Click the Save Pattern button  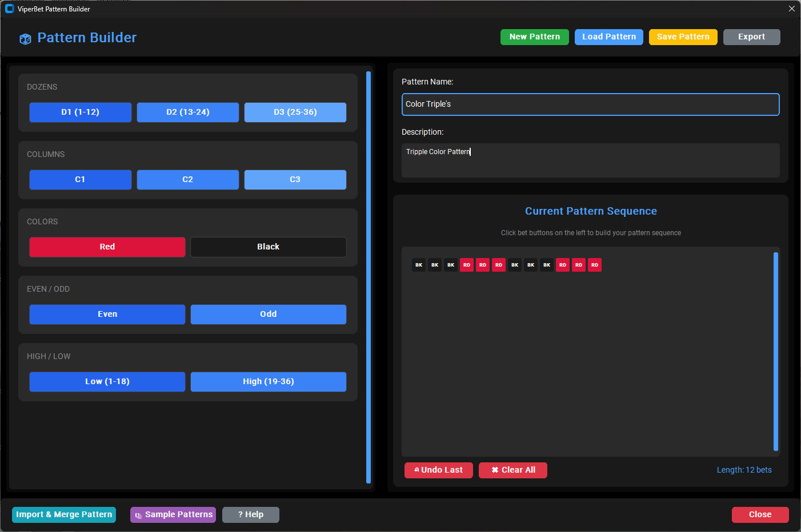(x=683, y=37)
